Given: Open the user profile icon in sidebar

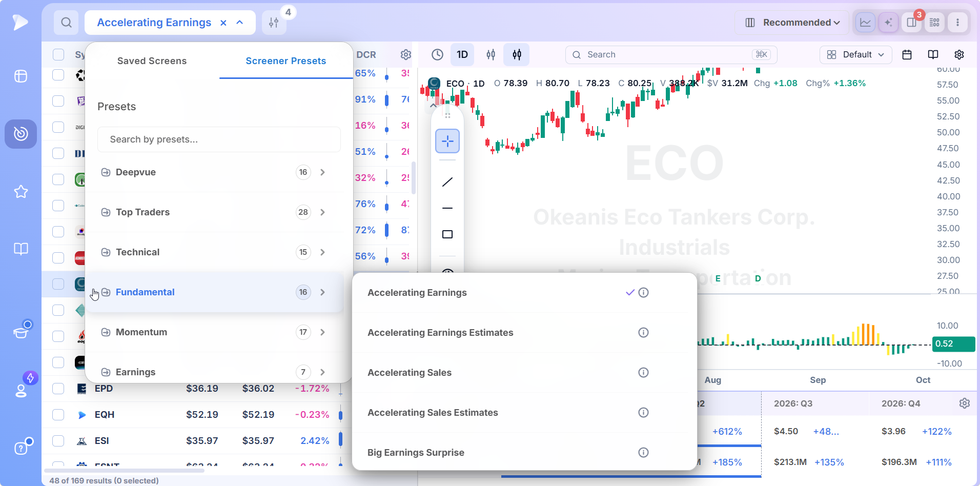Looking at the screenshot, I should 21,391.
